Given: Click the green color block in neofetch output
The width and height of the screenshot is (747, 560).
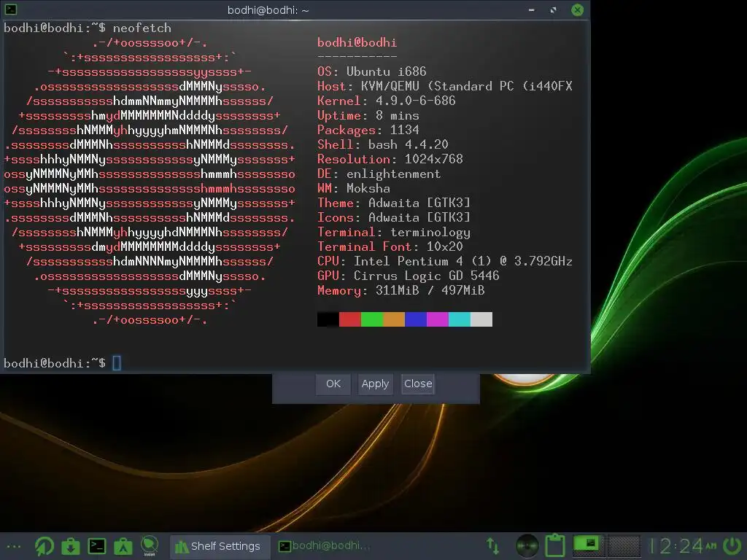Looking at the screenshot, I should pyautogui.click(x=371, y=319).
